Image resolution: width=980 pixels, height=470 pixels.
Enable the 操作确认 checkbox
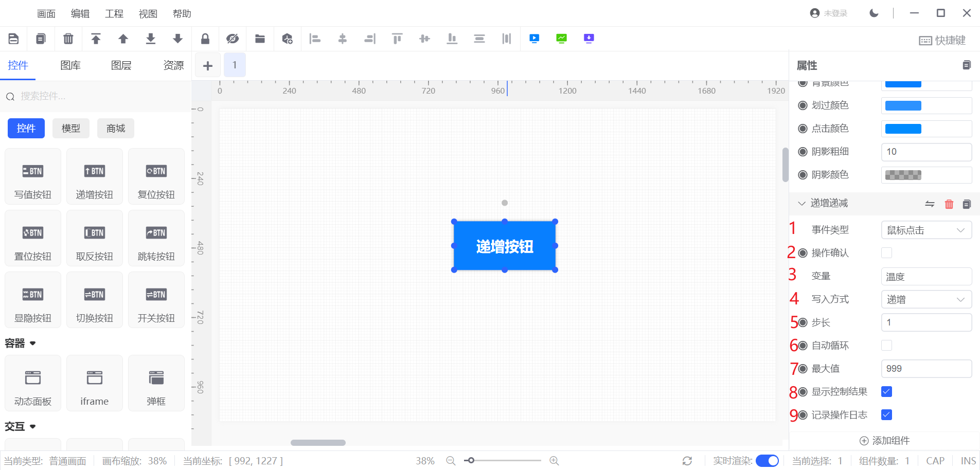[886, 253]
